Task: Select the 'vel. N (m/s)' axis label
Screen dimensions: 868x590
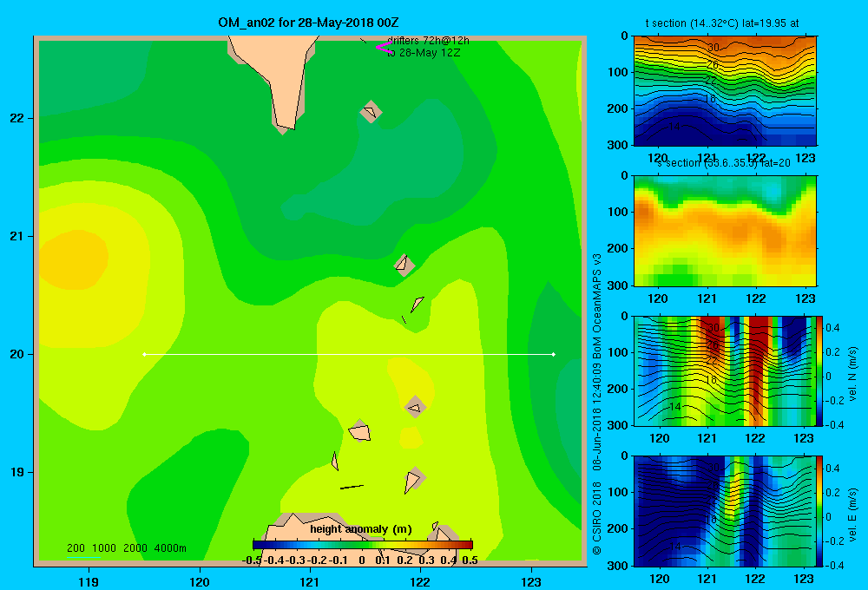Action: pyautogui.click(x=853, y=374)
